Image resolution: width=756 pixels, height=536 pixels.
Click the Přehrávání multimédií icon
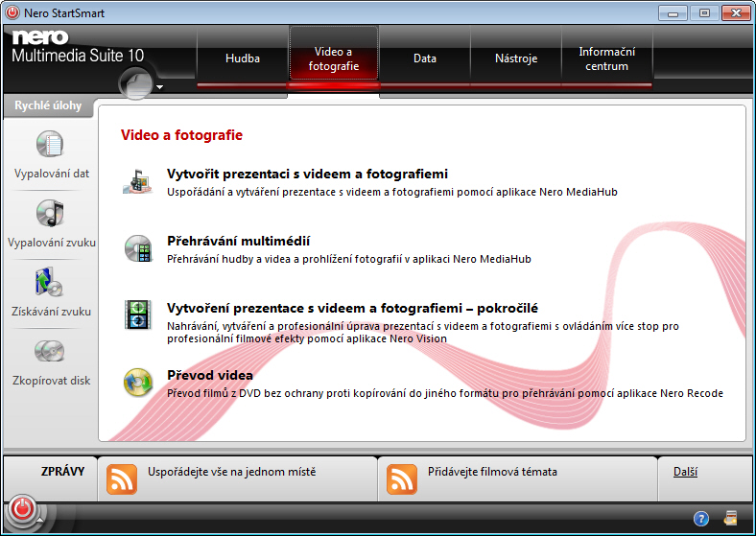click(137, 248)
